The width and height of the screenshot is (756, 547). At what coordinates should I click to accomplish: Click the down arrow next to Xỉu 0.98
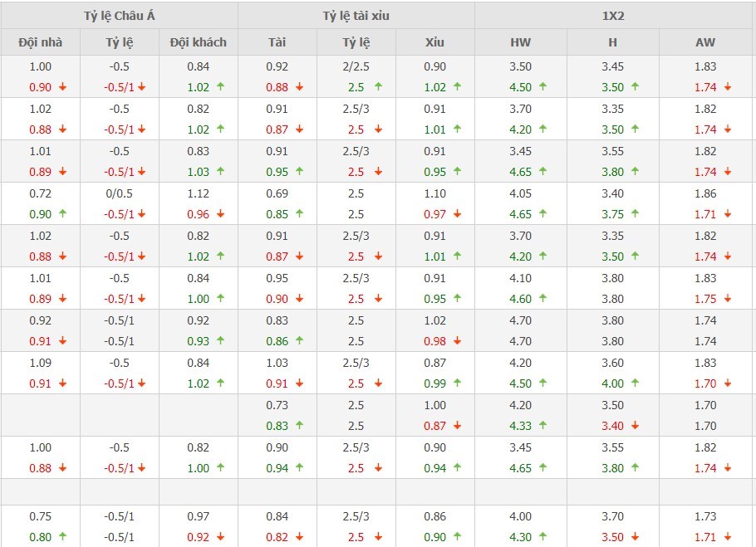tap(457, 341)
